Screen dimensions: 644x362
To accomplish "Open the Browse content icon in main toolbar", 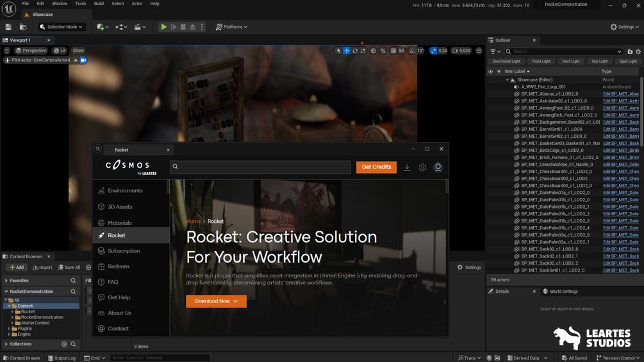I will [23, 27].
